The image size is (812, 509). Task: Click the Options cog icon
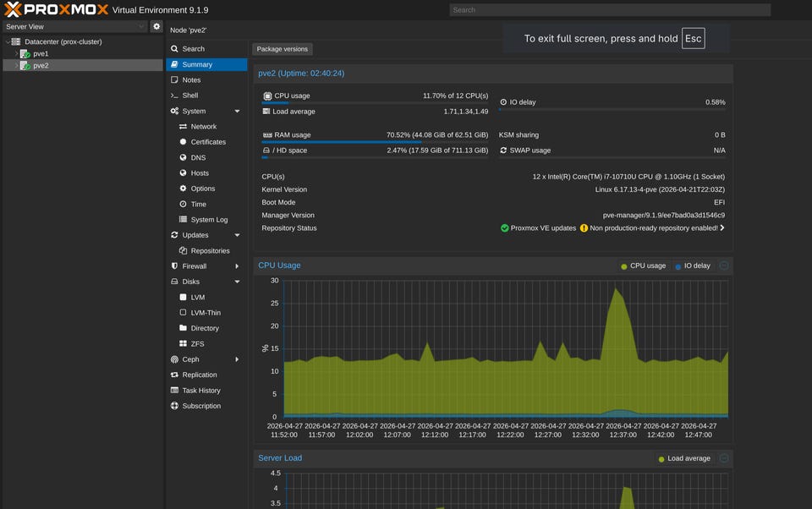tap(183, 189)
